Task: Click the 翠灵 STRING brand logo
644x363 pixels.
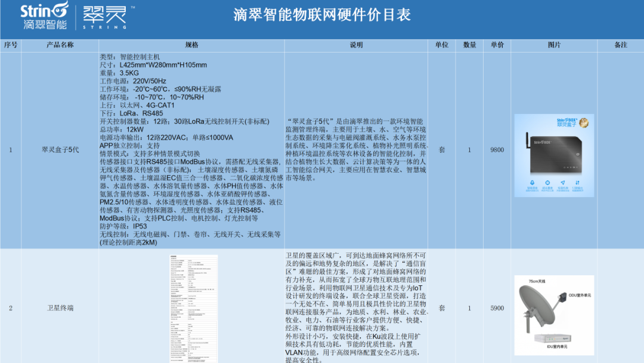Action: tap(104, 16)
